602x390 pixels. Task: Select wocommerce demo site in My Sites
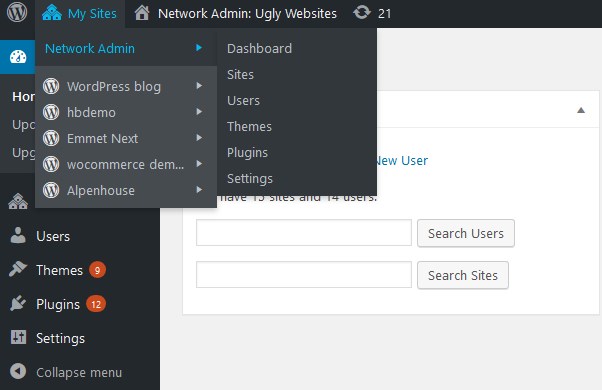click(126, 164)
